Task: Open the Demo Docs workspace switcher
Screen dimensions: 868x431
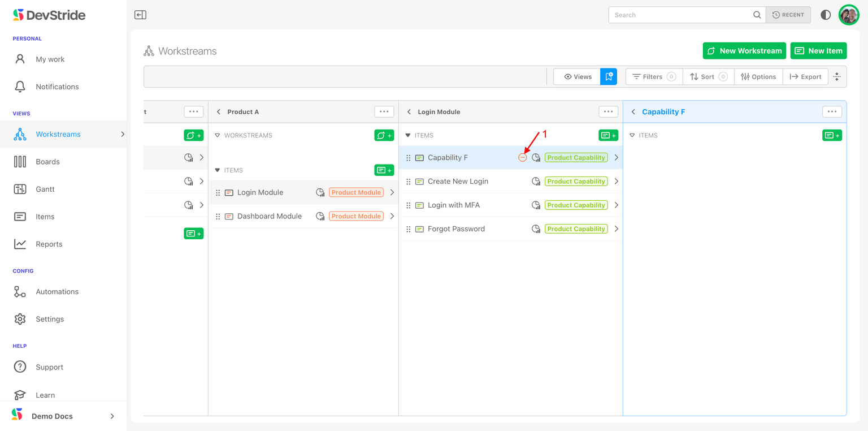Action: point(63,416)
